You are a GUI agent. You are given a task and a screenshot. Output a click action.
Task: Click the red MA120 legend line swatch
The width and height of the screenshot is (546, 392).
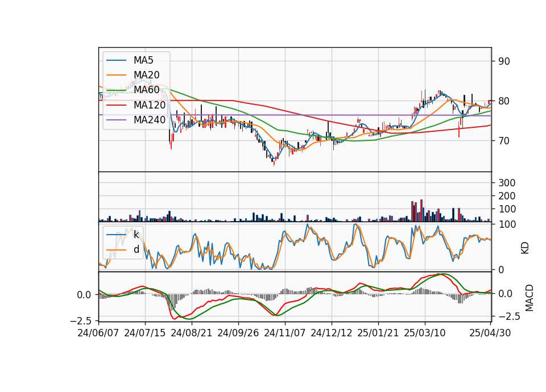116,105
